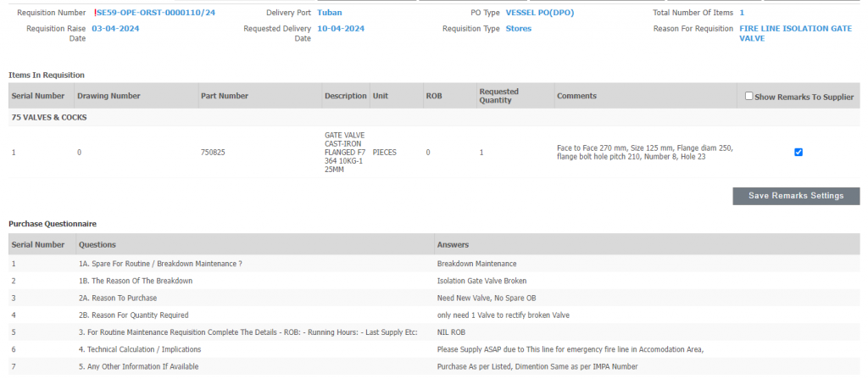Click the Drawing Number column header
The width and height of the screenshot is (868, 379).
[x=108, y=96]
